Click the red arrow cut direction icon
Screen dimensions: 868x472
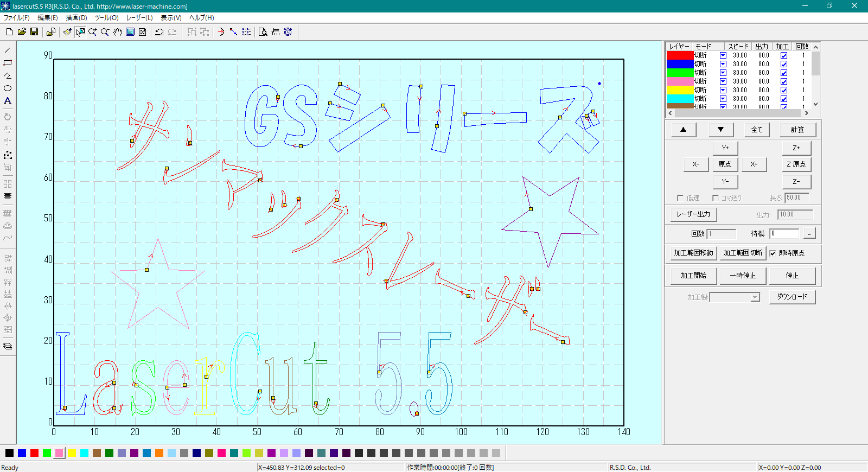(221, 32)
